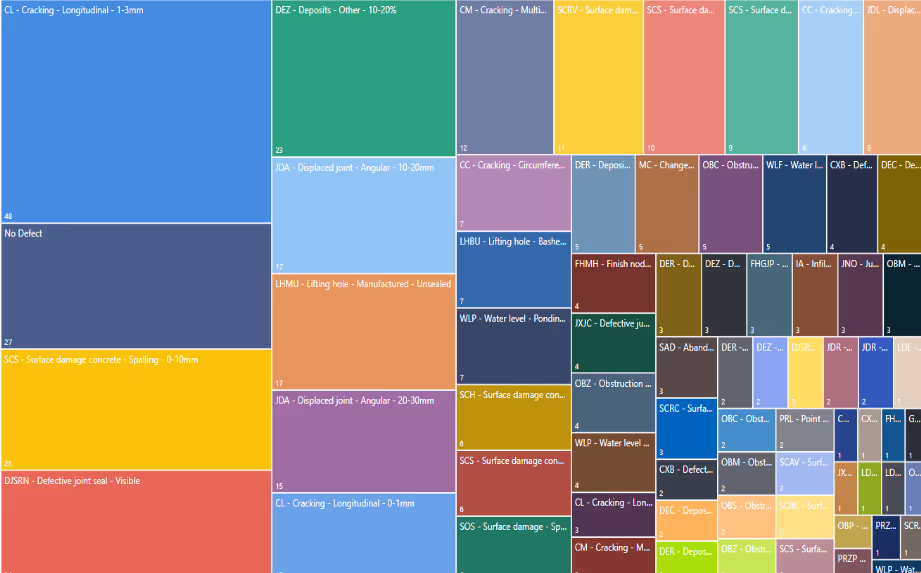Screen dimensions: 921x573
Task: Click the SAD Abandoned tile
Action: pyautogui.click(x=687, y=367)
